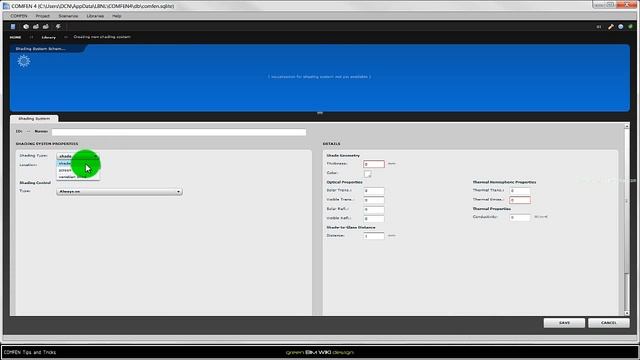Go to HOME breadcrumb
The image size is (640, 360).
point(15,37)
